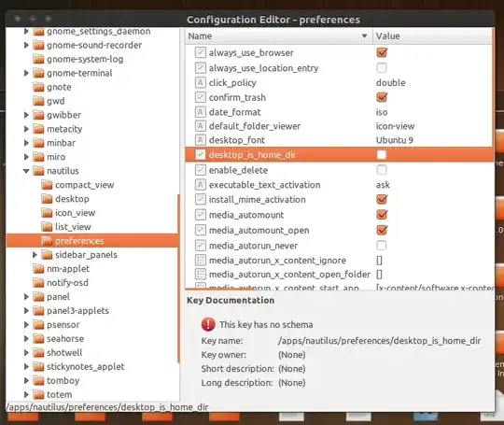Image resolution: width=504 pixels, height=425 pixels.
Task: Click the notify-osd folder icon
Action: click(38, 283)
